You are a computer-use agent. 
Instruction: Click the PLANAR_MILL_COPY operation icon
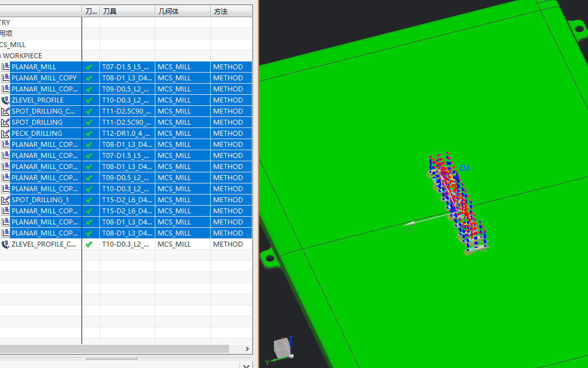click(5, 78)
